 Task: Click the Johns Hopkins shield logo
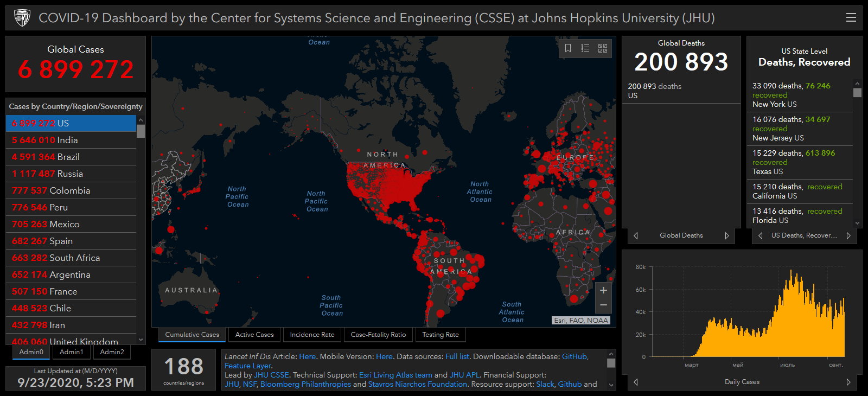tap(22, 18)
